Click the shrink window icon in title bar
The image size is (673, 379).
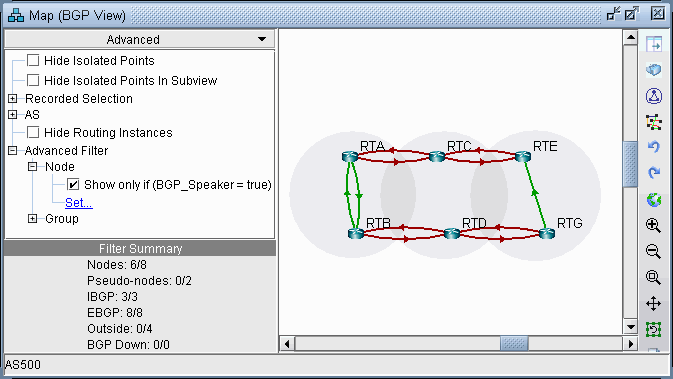pos(614,14)
